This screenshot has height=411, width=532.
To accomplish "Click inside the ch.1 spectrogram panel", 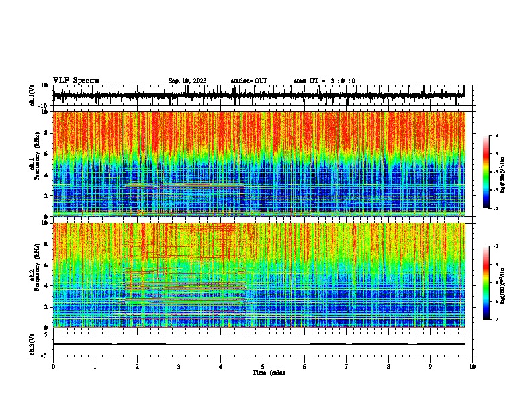I will click(x=259, y=164).
